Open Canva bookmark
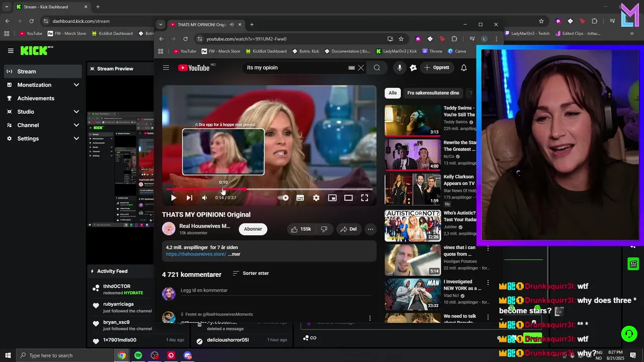644x362 pixels. point(457,51)
